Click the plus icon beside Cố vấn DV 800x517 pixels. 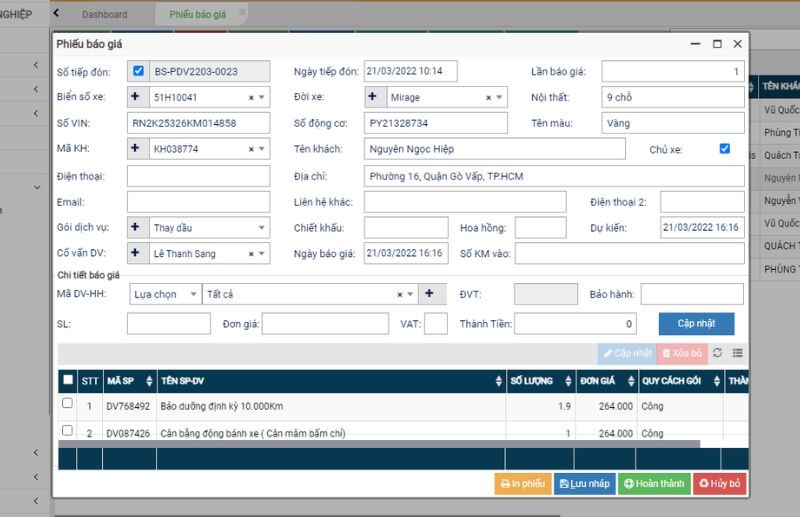click(x=137, y=254)
